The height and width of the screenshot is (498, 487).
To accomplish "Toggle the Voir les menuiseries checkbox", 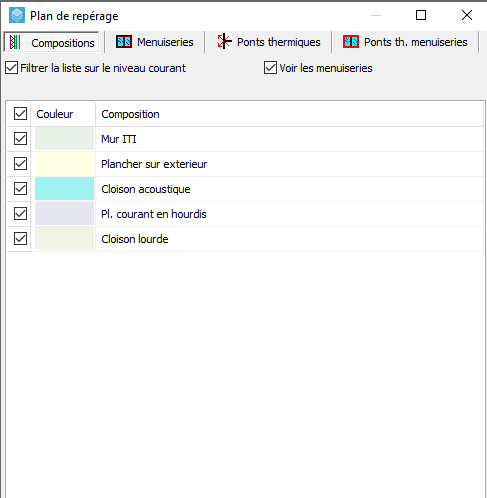I will (x=270, y=68).
